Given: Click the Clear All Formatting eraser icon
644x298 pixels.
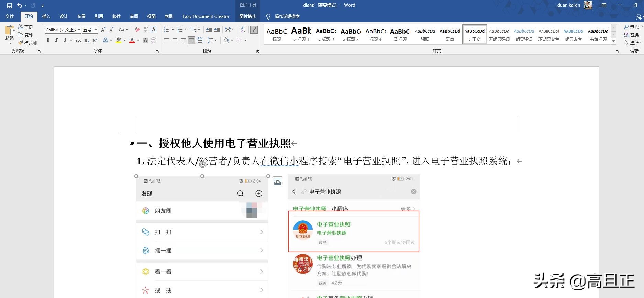Looking at the screenshot, I should coord(137,30).
